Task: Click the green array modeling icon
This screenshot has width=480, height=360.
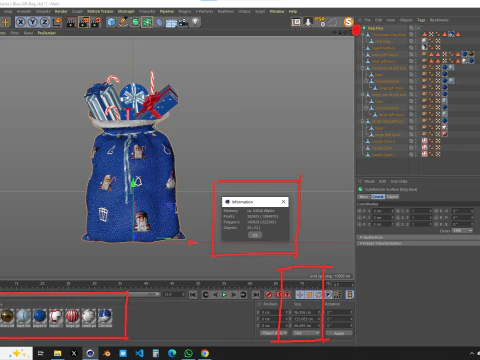Action: (x=147, y=22)
